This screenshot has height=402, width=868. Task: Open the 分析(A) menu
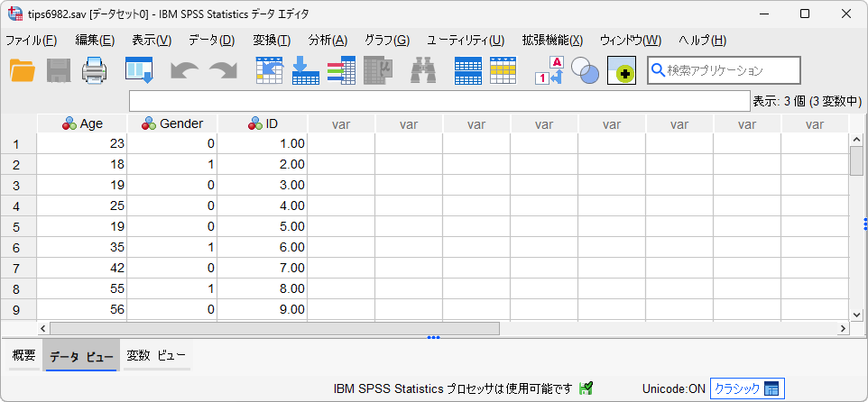(x=327, y=41)
